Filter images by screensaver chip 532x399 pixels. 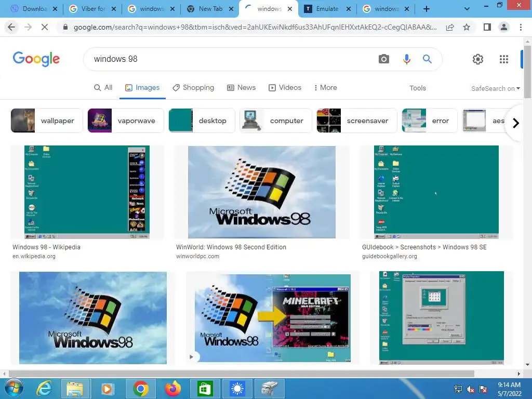point(356,121)
